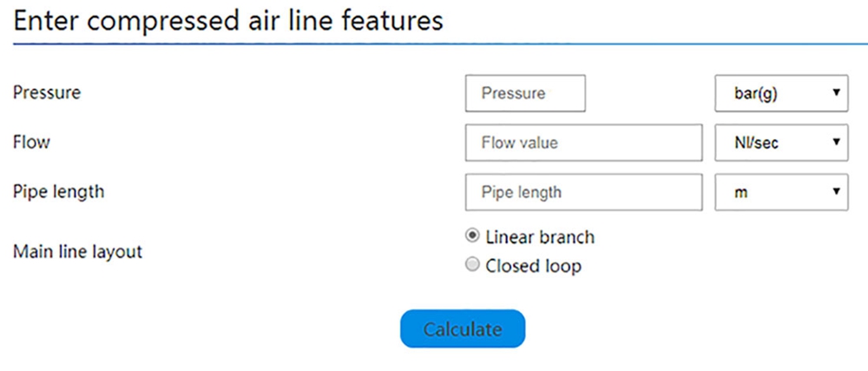This screenshot has height=371, width=868.
Task: Click the arrow on the Nl/sec selector
Action: click(x=835, y=142)
